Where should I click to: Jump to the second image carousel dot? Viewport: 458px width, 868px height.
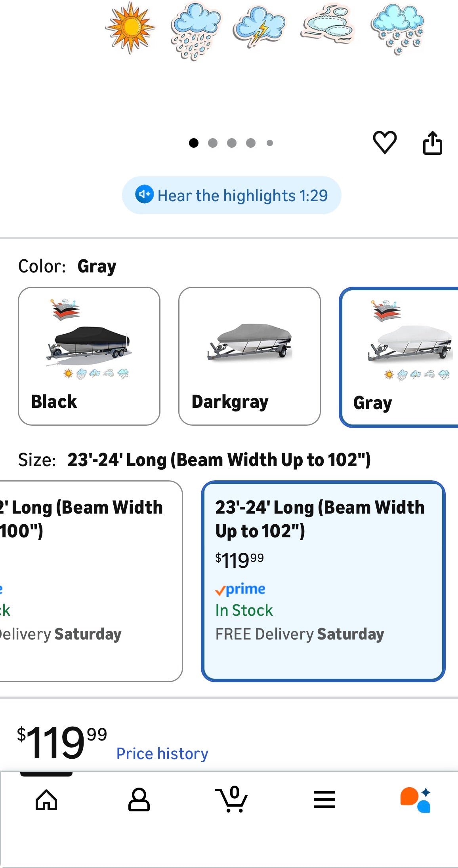click(213, 143)
